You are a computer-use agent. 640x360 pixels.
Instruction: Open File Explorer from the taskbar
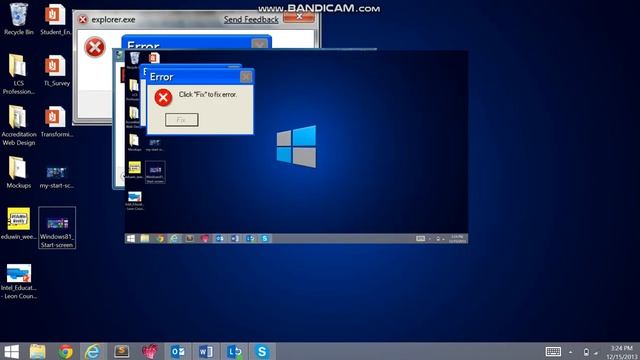pos(38,351)
